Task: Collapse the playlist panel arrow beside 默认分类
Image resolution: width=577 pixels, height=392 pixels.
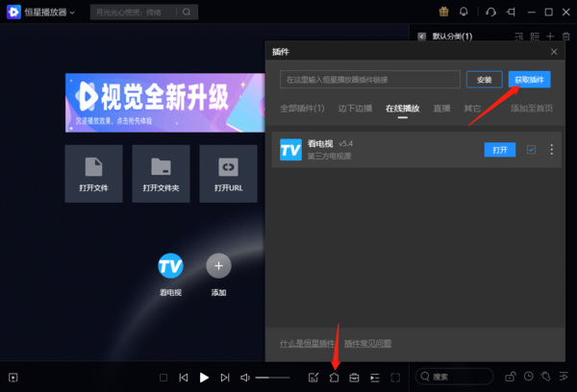Action: pos(422,37)
